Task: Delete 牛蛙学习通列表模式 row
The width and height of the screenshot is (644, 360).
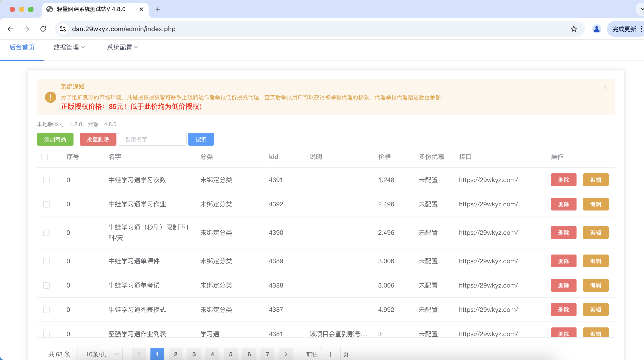Action: 563,310
